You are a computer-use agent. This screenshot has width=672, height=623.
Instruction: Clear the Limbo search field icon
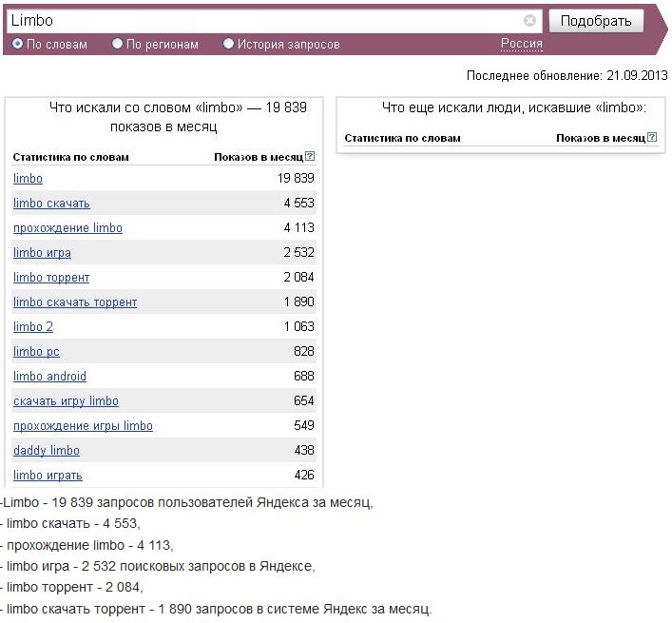(529, 20)
